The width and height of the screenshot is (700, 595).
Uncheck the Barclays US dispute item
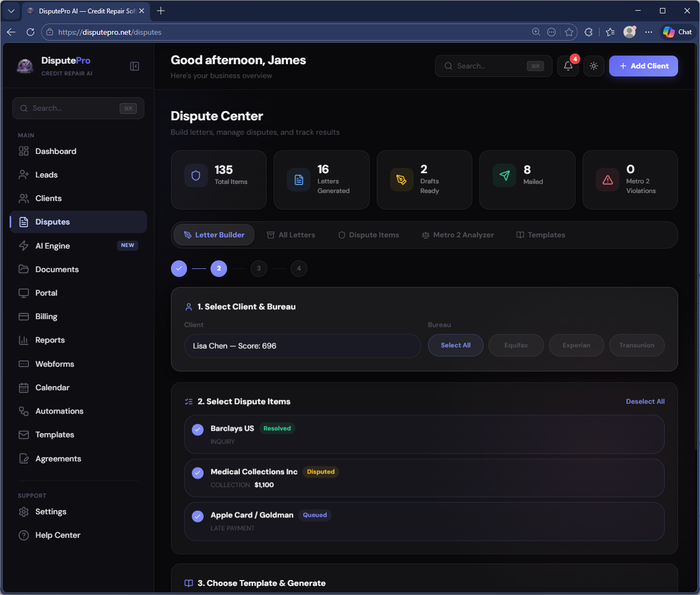[198, 430]
